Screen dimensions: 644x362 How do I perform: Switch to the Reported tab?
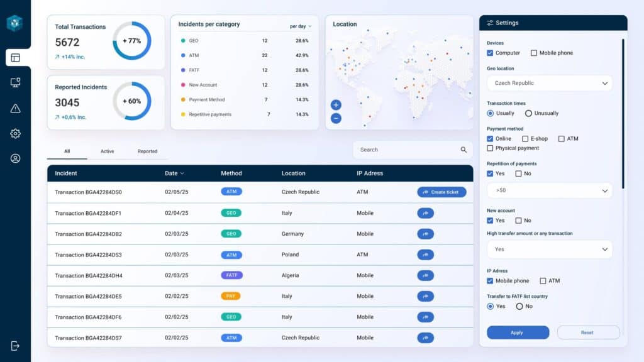pyautogui.click(x=147, y=151)
